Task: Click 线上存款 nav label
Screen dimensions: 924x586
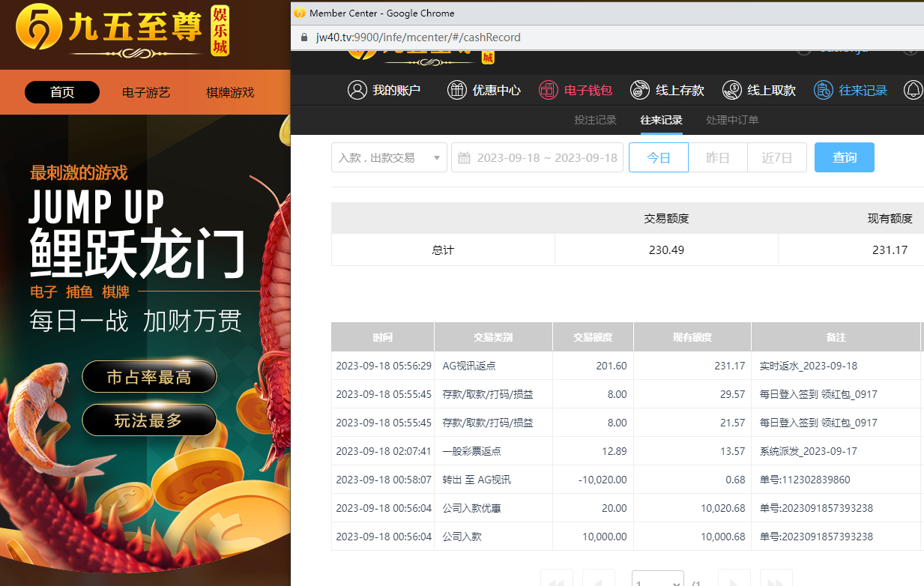Action: (680, 90)
